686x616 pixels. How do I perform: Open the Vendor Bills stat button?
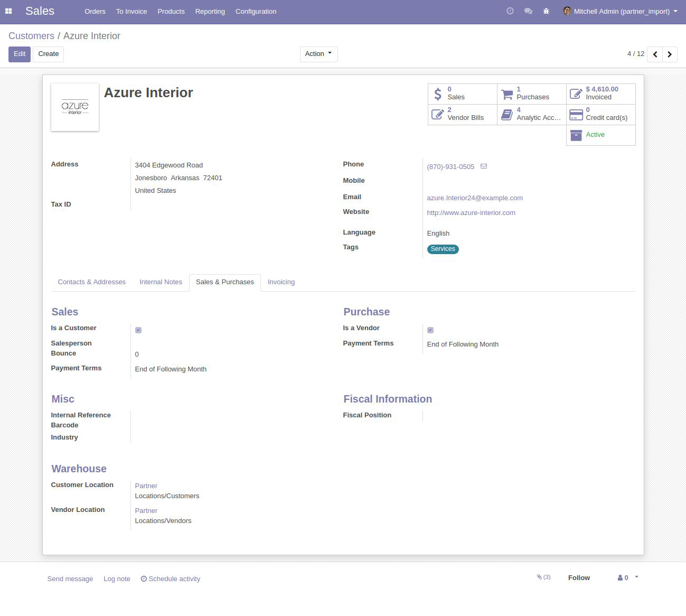point(462,114)
